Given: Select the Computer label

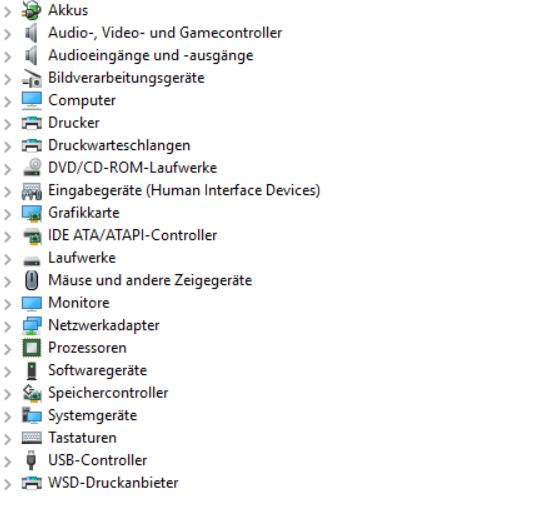Looking at the screenshot, I should [82, 101].
